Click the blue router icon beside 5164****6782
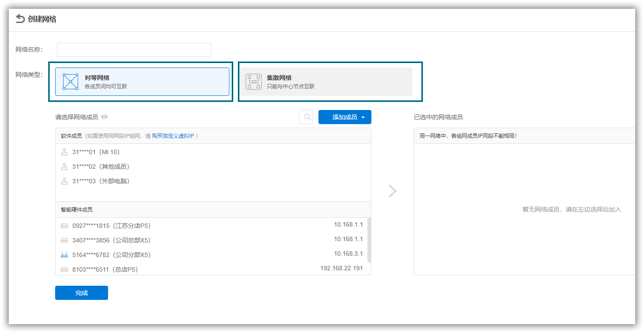The image size is (644, 333). click(x=64, y=254)
